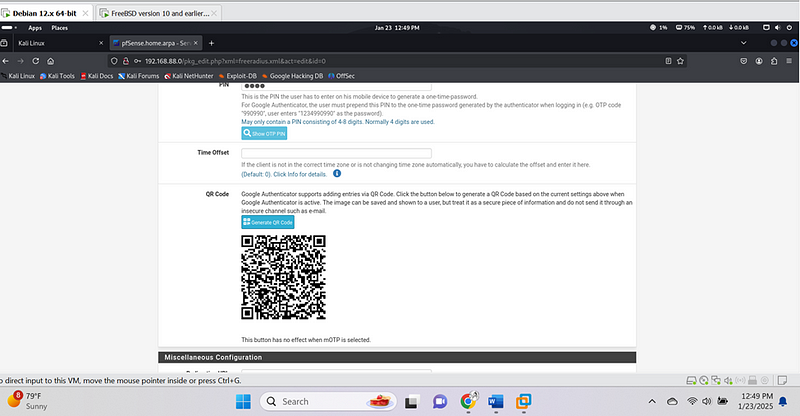This screenshot has width=800, height=416.
Task: Open Google Chrome from the taskbar
Action: point(468,402)
